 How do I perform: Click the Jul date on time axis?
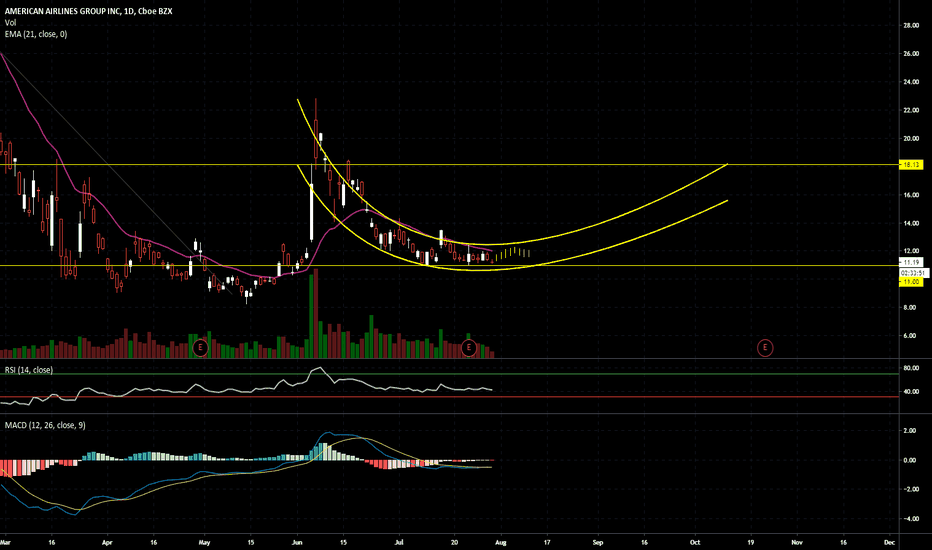click(399, 542)
